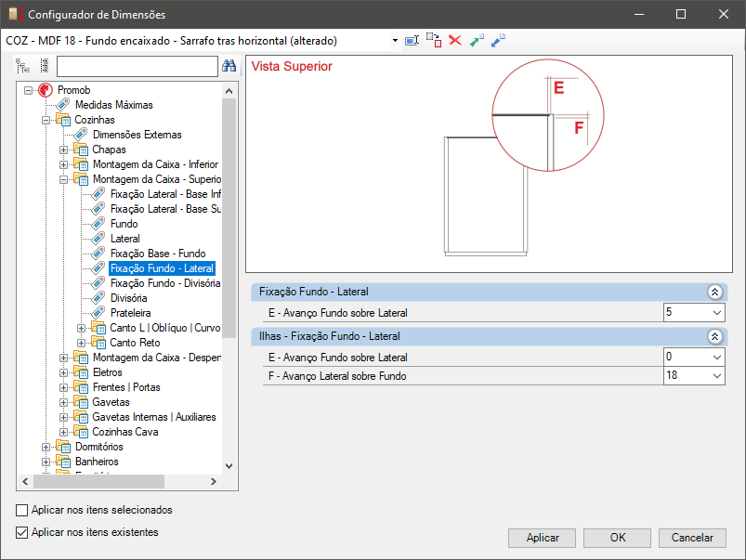746x560 pixels.
Task: Click the folder icon beside Frentes | Portas
Action: [x=81, y=387]
